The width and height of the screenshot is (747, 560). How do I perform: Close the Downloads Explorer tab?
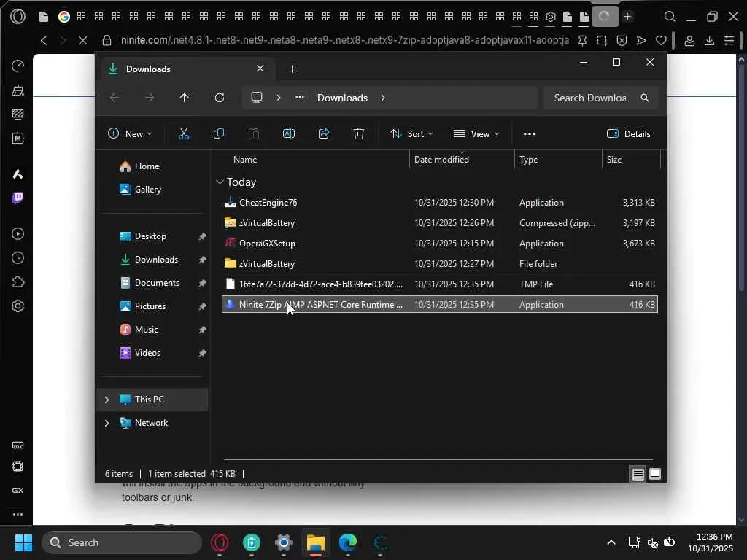click(260, 69)
